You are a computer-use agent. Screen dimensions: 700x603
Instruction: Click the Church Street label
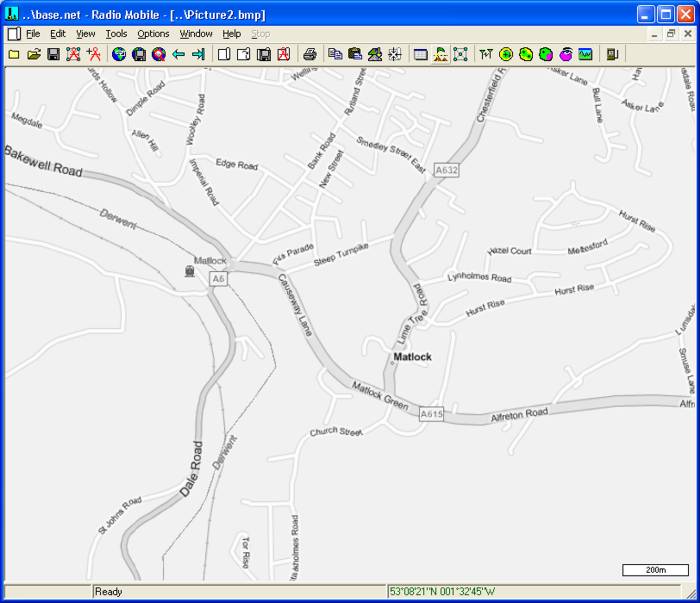click(x=336, y=431)
